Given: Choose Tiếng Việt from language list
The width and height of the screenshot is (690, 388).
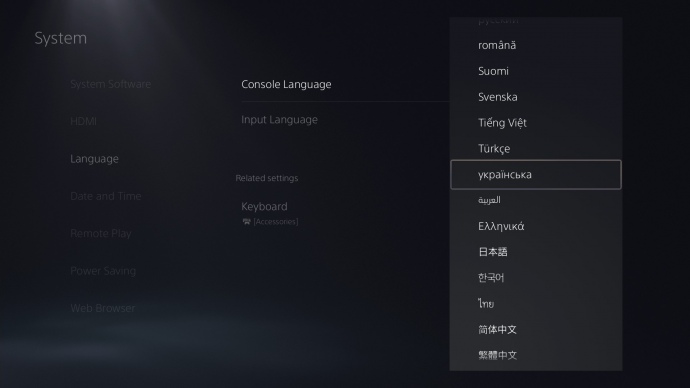Looking at the screenshot, I should pos(536,123).
